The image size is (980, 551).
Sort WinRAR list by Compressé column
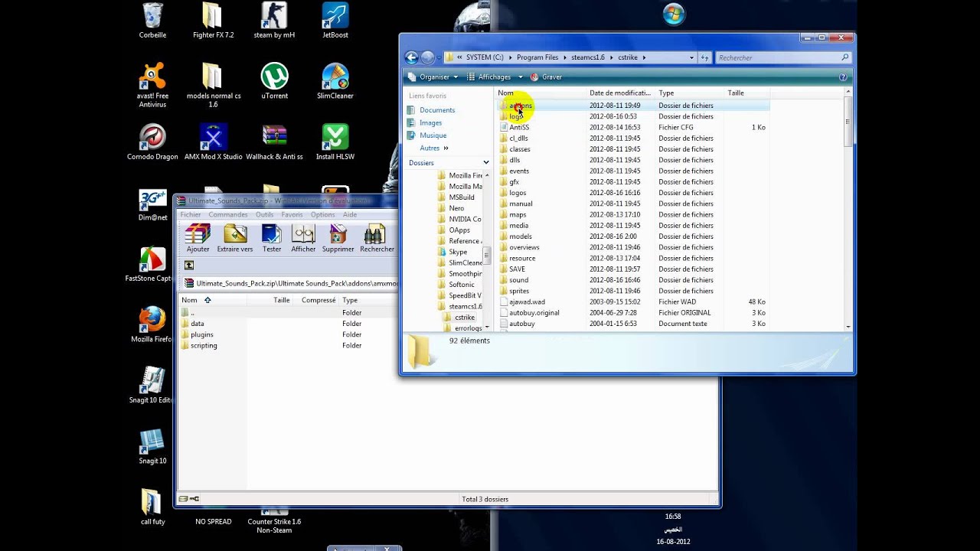318,300
